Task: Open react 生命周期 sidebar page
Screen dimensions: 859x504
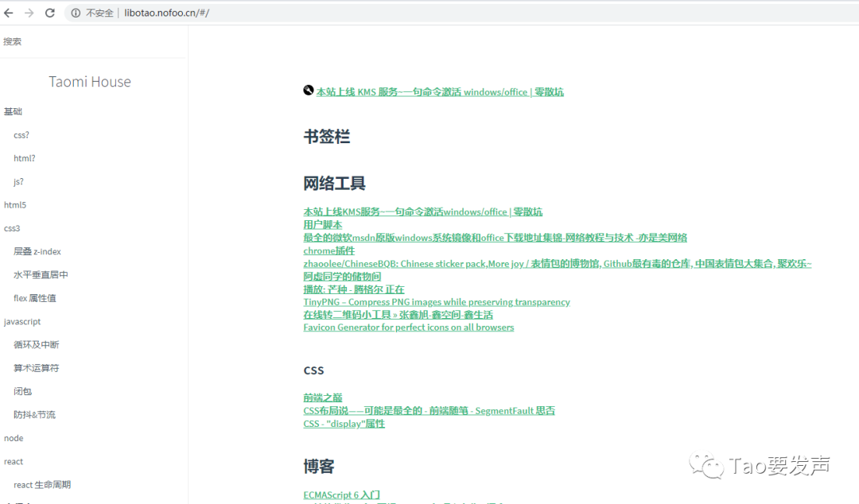Action: coord(42,485)
